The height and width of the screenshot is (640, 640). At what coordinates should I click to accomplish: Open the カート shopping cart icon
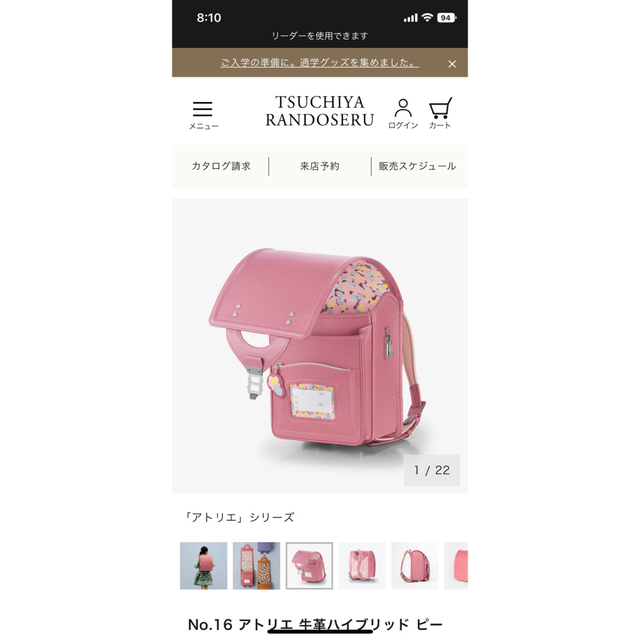click(440, 113)
